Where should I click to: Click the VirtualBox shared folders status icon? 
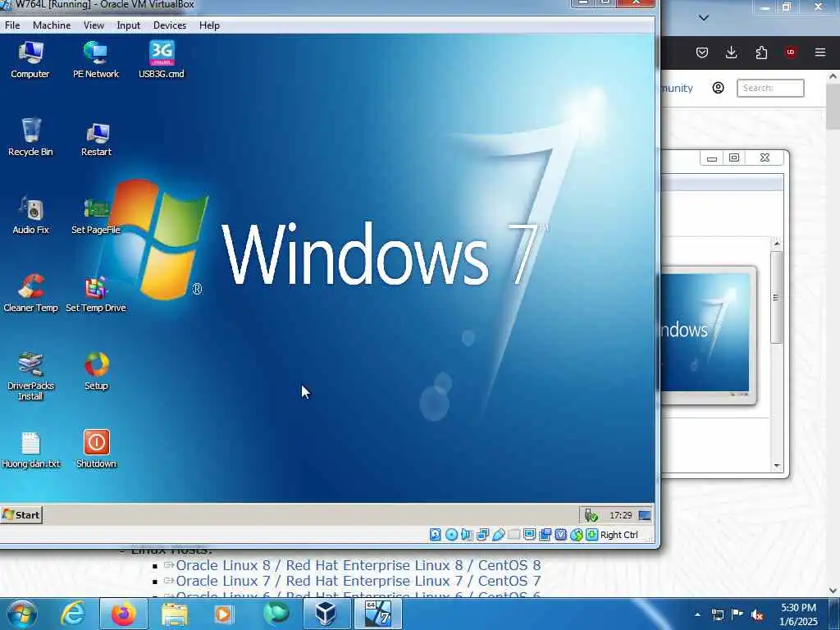click(x=514, y=535)
